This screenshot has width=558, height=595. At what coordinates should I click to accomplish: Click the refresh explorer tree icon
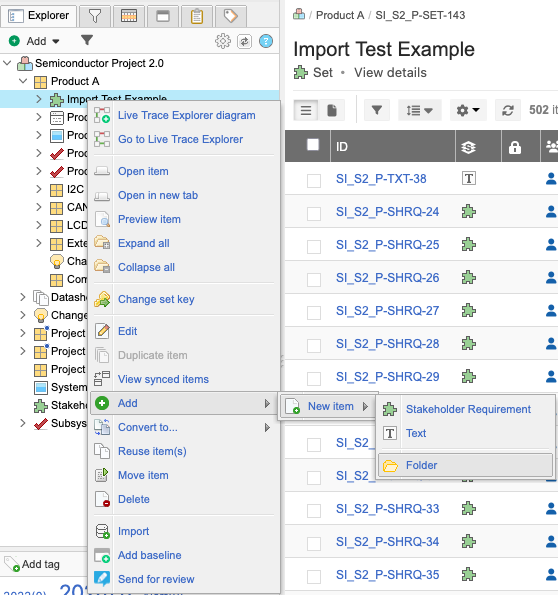pos(244,41)
